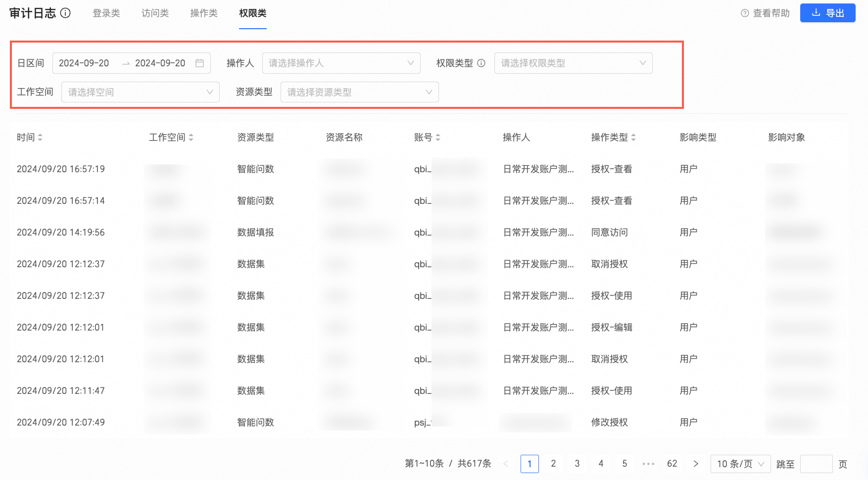The image size is (868, 480).
Task: Open the 查看帮助 help link
Action: [x=765, y=13]
